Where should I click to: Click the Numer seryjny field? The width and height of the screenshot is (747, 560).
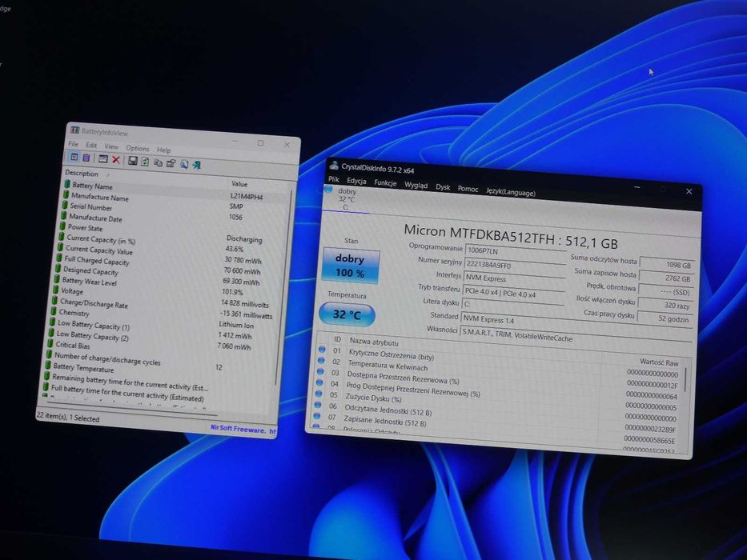[x=514, y=265]
